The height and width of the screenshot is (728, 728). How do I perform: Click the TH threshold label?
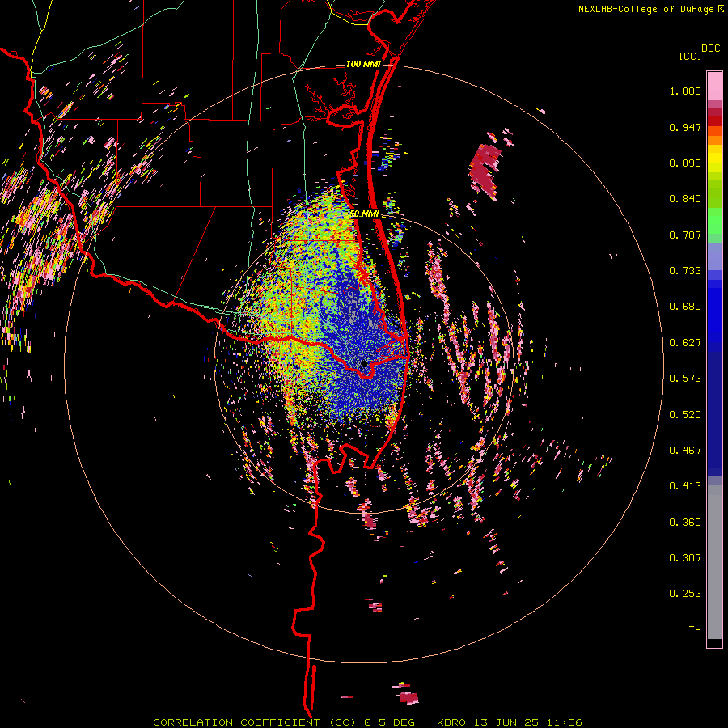coord(695,630)
